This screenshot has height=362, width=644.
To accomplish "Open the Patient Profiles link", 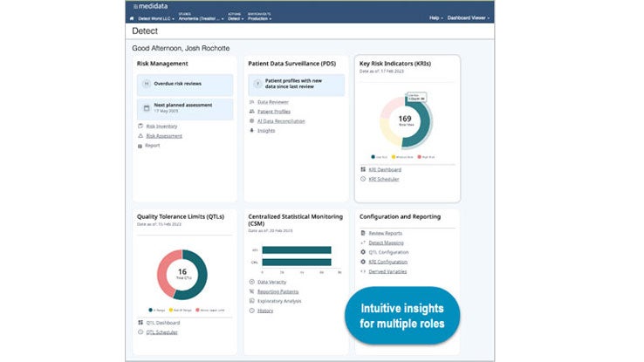I will 274,112.
